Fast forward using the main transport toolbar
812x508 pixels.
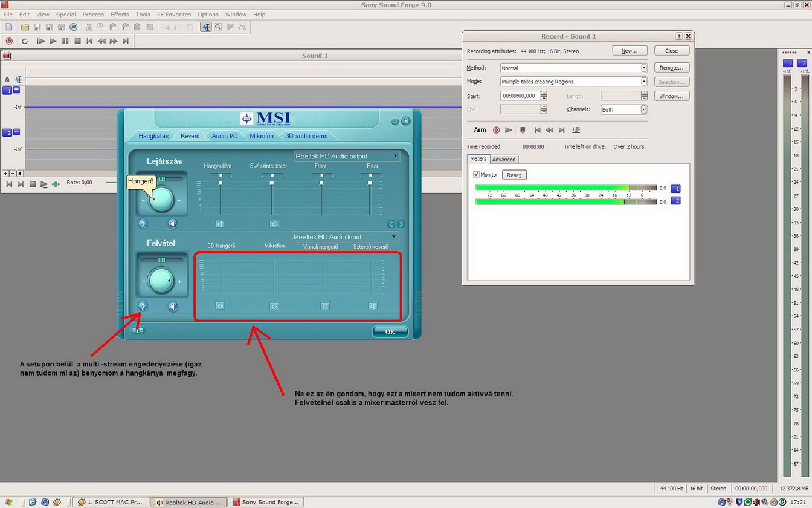114,41
